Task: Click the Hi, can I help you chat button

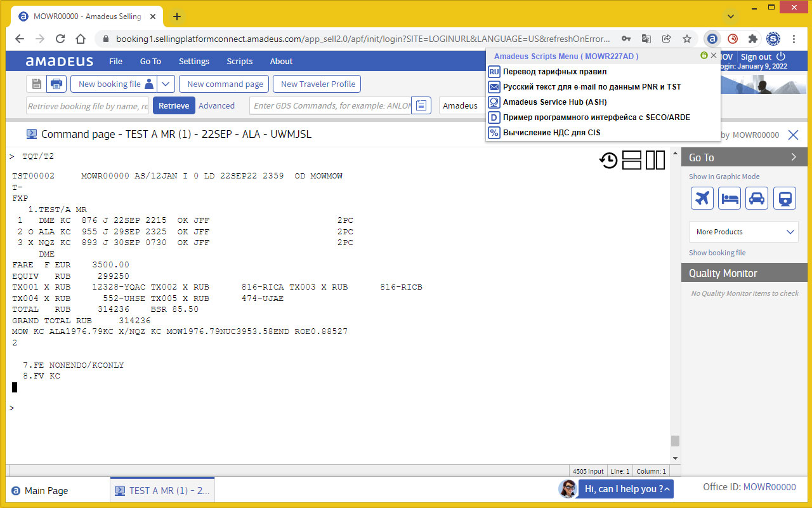Action: click(625, 488)
